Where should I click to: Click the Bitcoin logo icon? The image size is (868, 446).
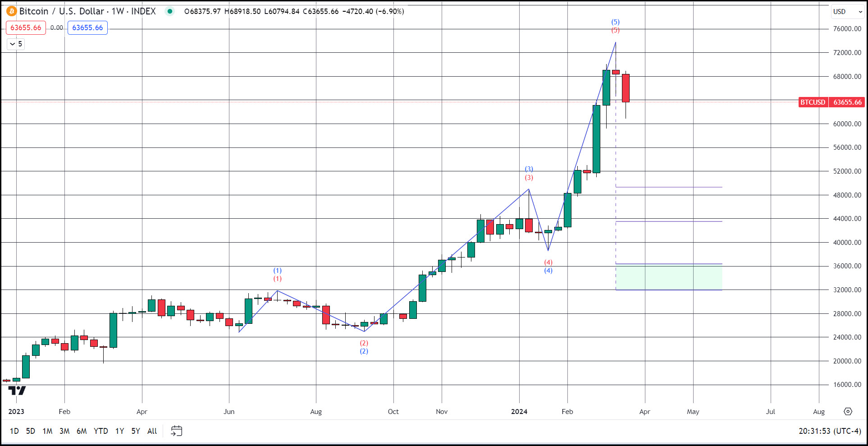(x=11, y=11)
